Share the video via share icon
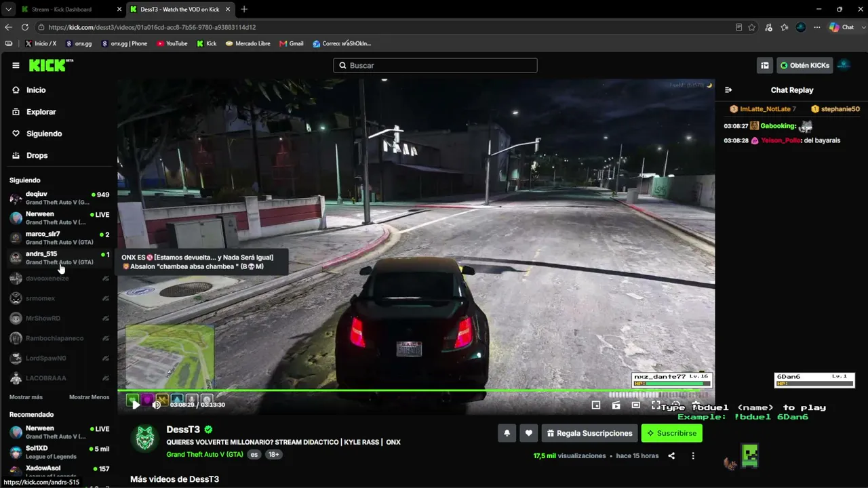The height and width of the screenshot is (488, 868). click(671, 455)
